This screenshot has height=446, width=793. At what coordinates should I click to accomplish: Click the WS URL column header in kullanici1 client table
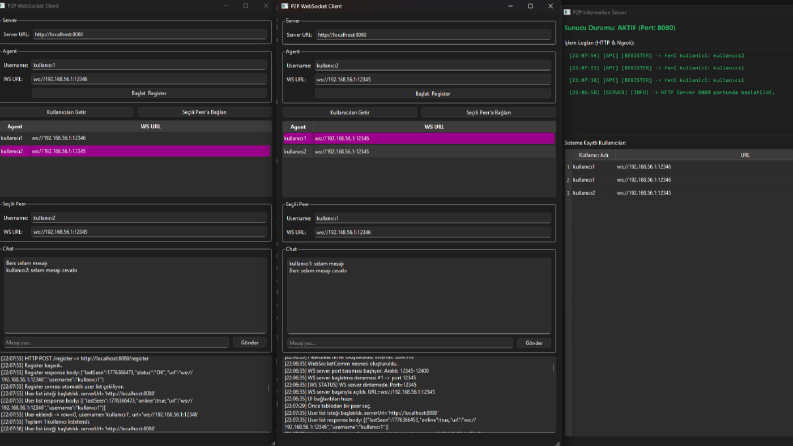pyautogui.click(x=150, y=126)
